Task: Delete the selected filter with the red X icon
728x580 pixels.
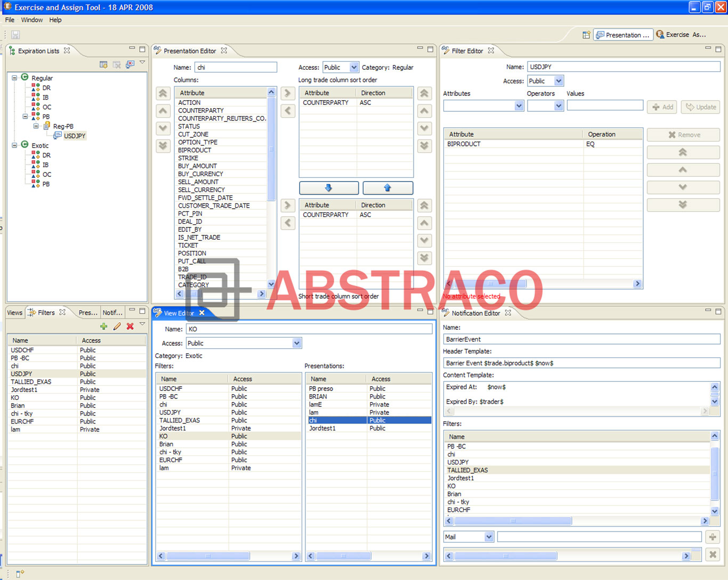Action: coord(130,326)
